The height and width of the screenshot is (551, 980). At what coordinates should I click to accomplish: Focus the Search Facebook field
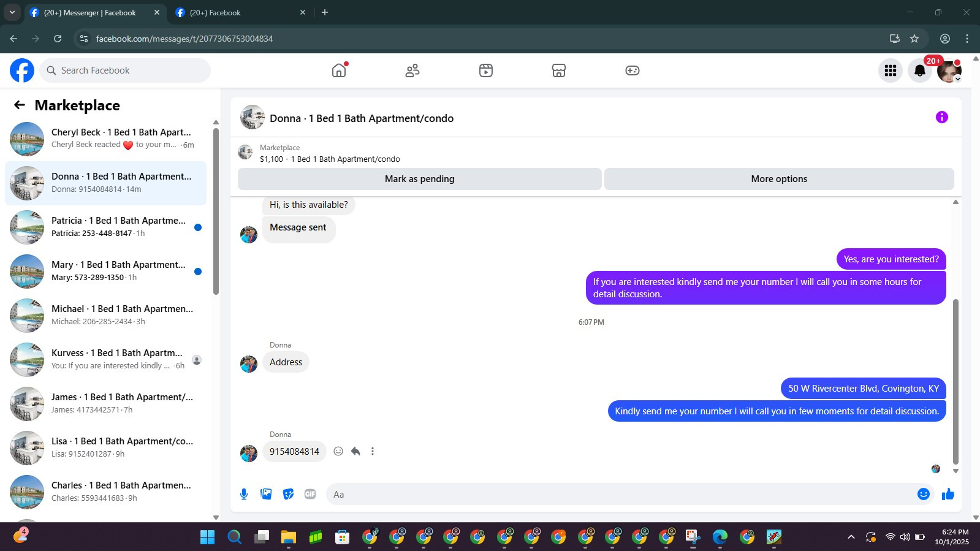click(125, 70)
